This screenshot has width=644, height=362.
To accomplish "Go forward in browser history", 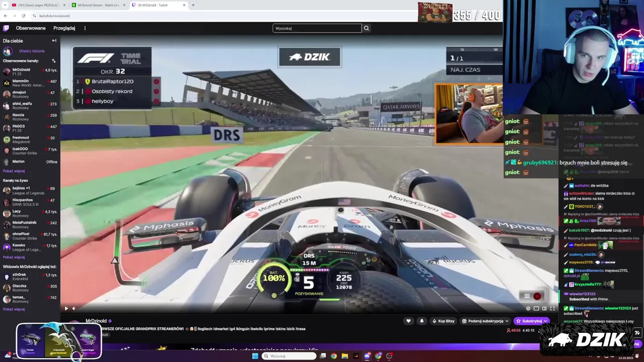I will (x=15, y=16).
